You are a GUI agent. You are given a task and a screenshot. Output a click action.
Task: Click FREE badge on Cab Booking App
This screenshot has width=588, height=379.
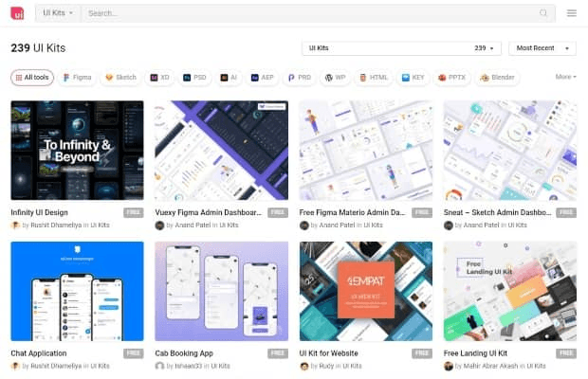pyautogui.click(x=278, y=353)
